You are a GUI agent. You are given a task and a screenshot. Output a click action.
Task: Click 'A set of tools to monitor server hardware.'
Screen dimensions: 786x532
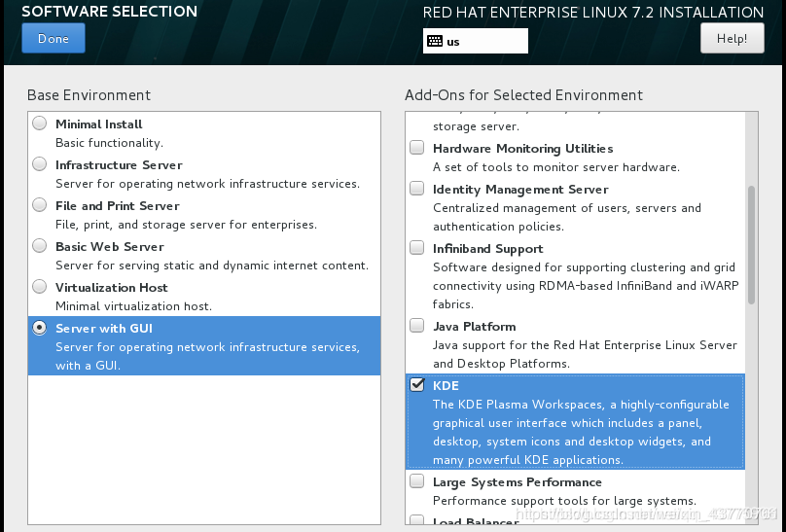pos(556,167)
